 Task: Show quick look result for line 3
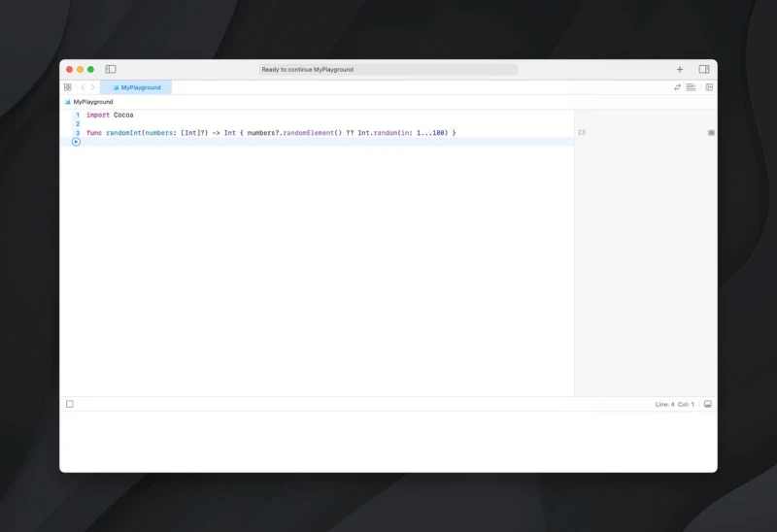click(x=711, y=132)
